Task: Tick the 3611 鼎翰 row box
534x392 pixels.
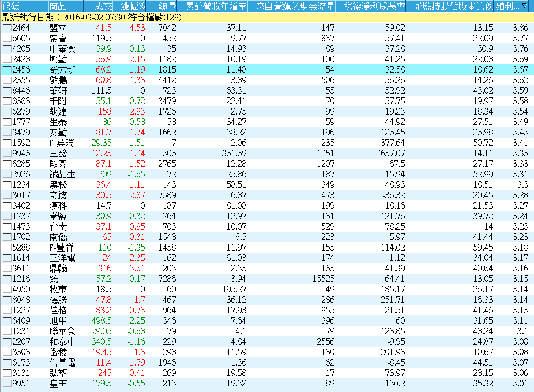Action: pyautogui.click(x=7, y=269)
